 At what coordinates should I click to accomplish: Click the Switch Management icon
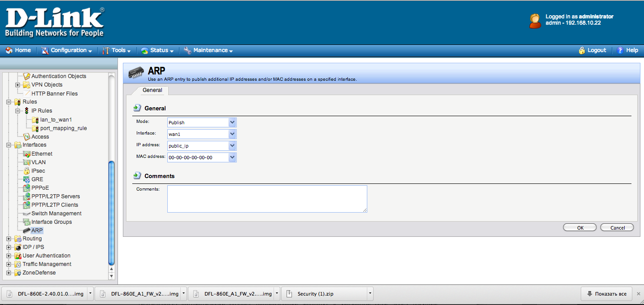(26, 213)
